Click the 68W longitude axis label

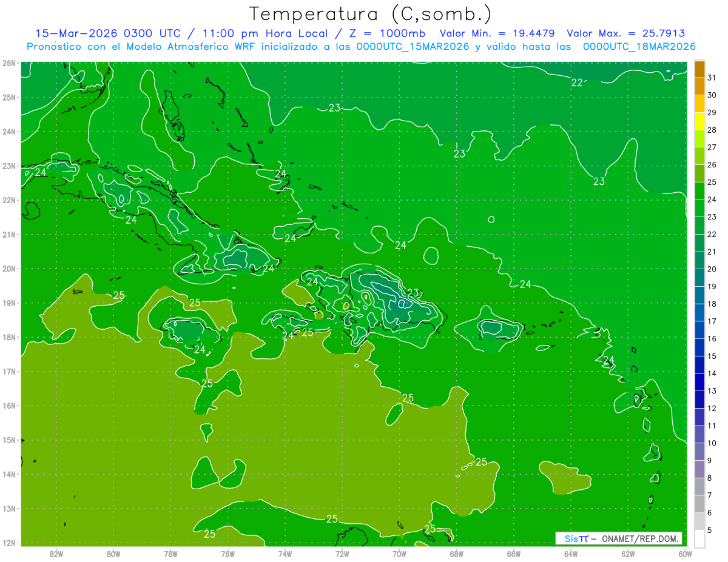456,553
